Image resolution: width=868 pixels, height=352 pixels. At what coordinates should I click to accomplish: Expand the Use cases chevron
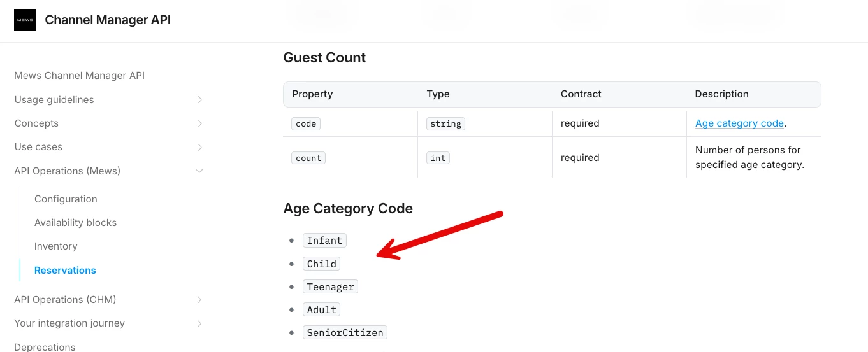199,147
